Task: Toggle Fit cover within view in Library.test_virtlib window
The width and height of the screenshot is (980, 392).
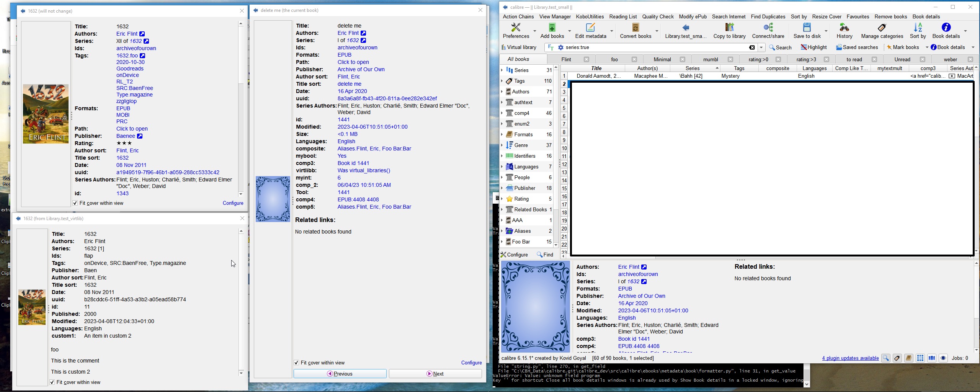Action: (52, 382)
